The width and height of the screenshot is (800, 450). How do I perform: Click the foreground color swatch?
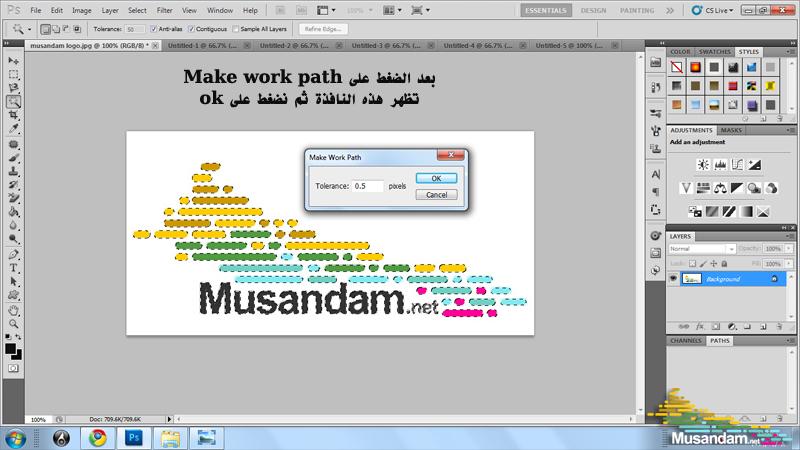[10, 348]
